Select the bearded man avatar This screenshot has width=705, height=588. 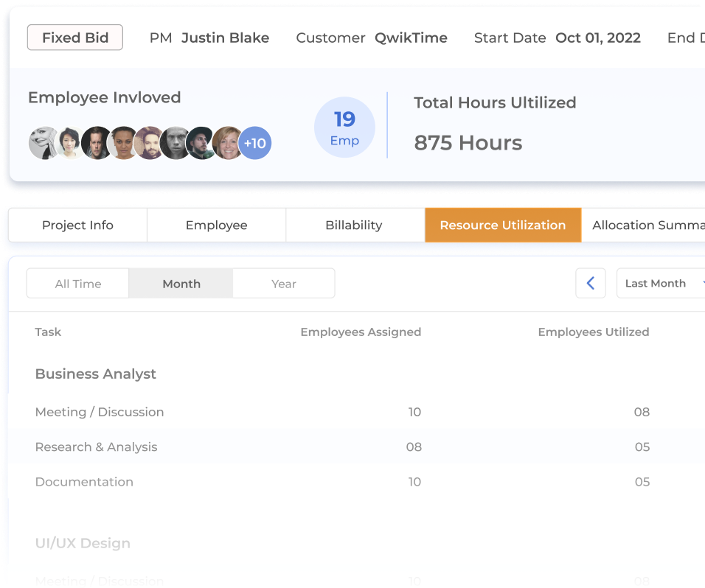(x=150, y=143)
